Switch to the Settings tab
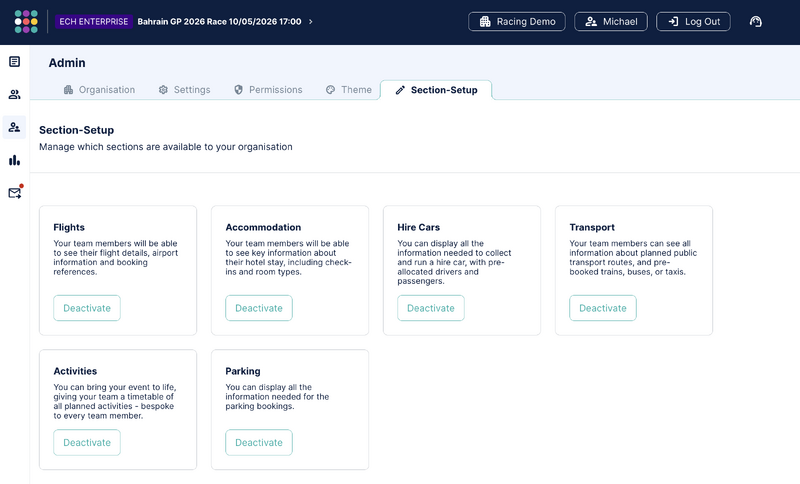800x484 pixels. [x=185, y=90]
